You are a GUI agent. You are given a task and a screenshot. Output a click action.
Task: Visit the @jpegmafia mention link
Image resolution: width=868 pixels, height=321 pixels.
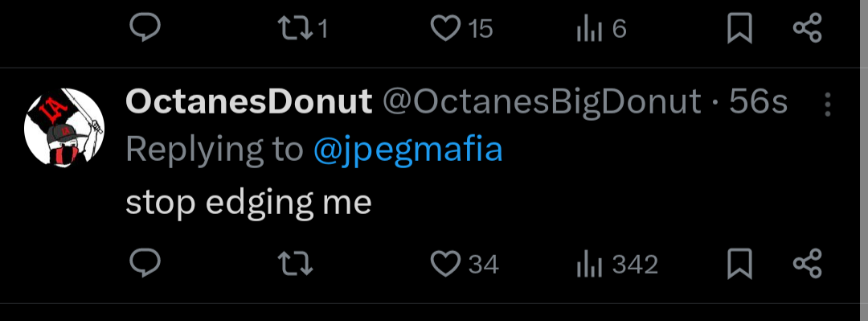pos(408,150)
